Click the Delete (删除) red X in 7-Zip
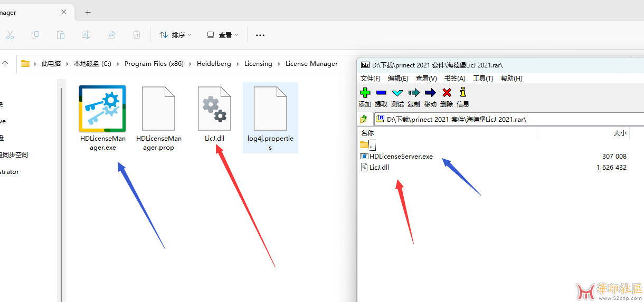 pyautogui.click(x=447, y=97)
